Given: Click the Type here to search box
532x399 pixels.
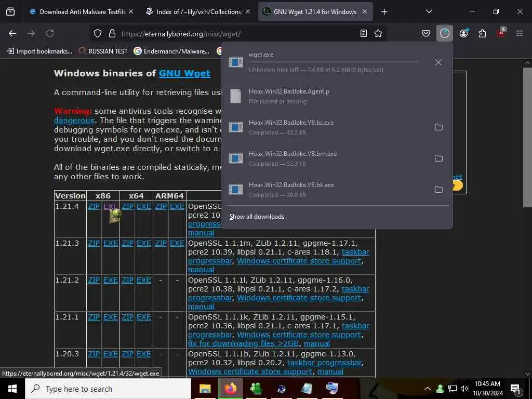Looking at the screenshot, I should pos(108,389).
